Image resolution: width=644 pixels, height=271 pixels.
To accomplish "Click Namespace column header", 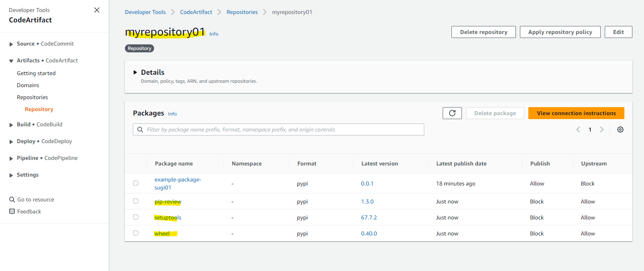I will pyautogui.click(x=247, y=163).
